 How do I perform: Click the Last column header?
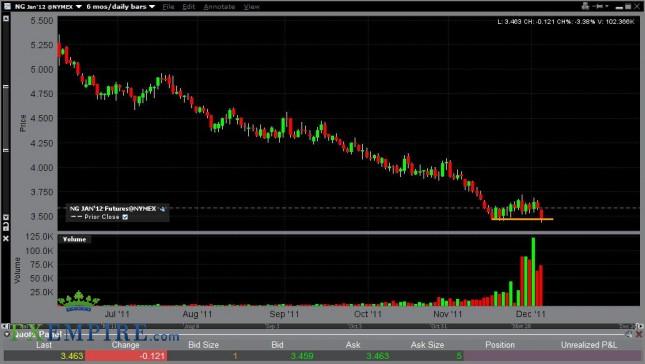pyautogui.click(x=44, y=345)
